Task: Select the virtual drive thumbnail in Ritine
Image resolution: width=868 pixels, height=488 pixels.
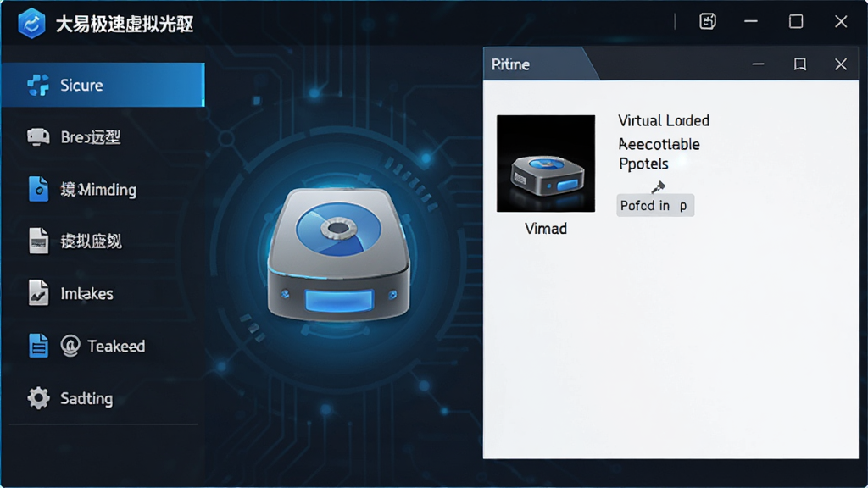Action: (x=546, y=164)
